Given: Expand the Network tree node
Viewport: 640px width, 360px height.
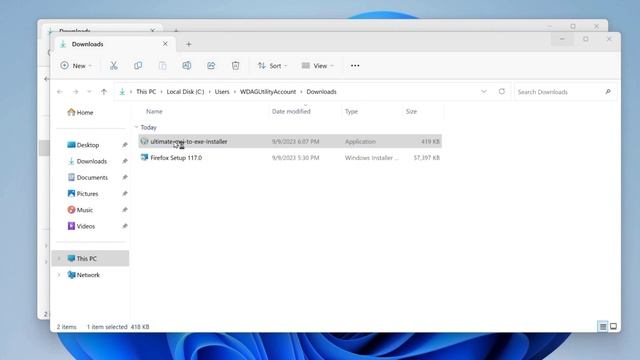Looking at the screenshot, I should 59,275.
